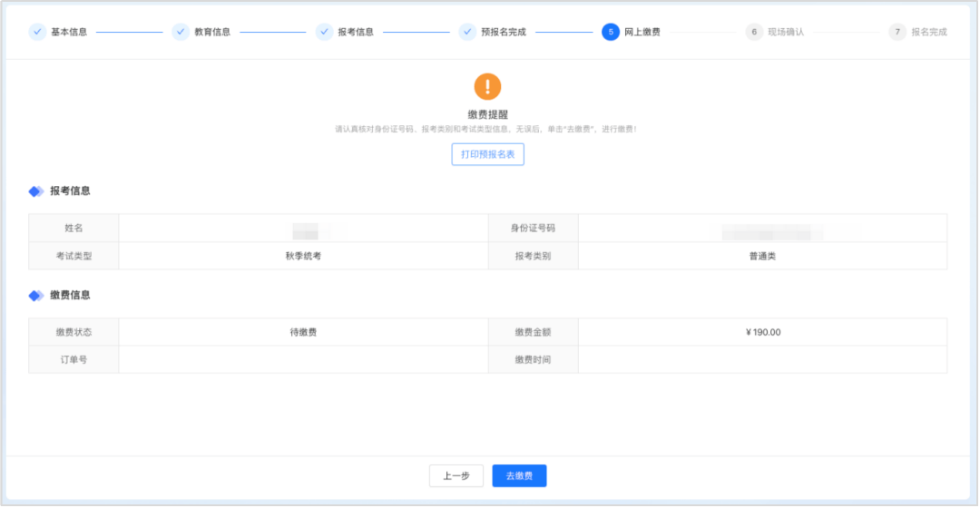Click the empty 订单号 value cell
This screenshot has height=508, width=980.
coord(303,360)
